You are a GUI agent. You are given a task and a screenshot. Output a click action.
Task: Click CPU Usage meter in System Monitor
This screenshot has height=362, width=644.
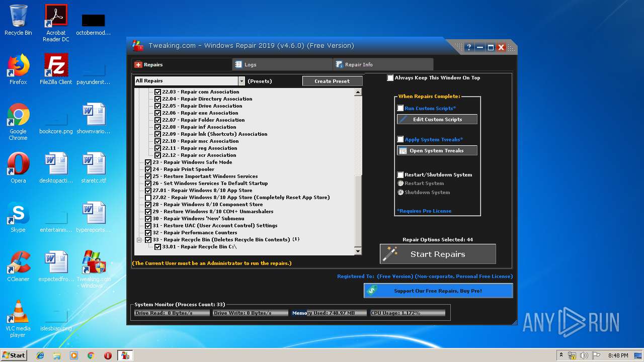[408, 313]
